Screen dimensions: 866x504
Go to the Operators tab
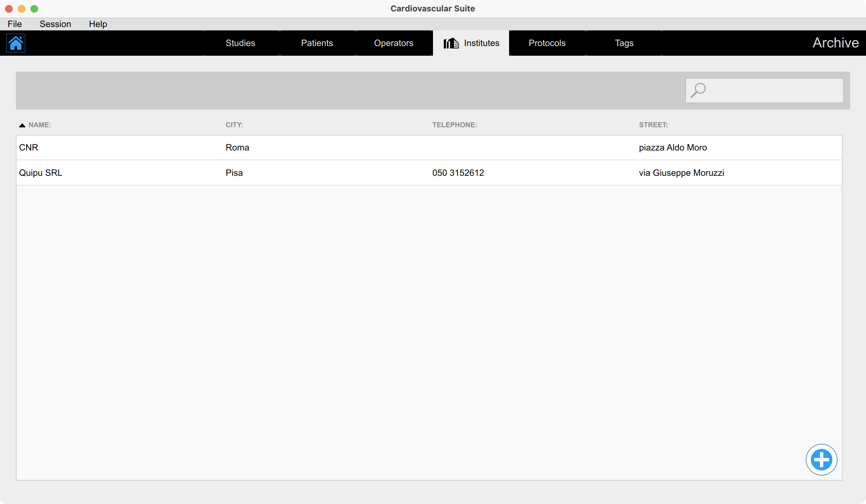tap(393, 43)
